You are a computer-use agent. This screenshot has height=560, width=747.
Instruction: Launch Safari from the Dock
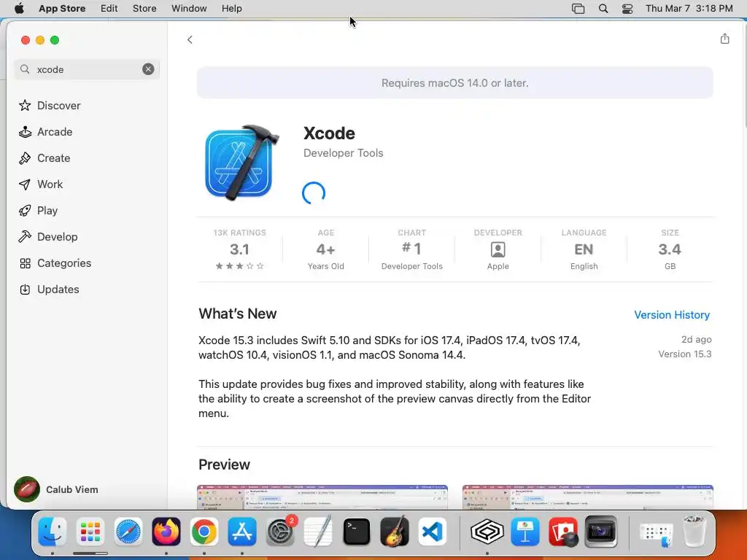(x=128, y=531)
